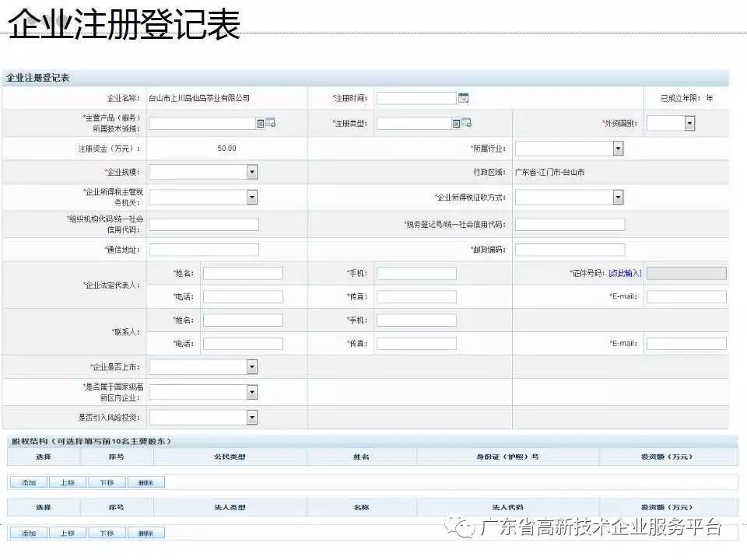This screenshot has width=747, height=560.
Task: Open the calendar picker beside 注册时间
Action: [x=464, y=98]
